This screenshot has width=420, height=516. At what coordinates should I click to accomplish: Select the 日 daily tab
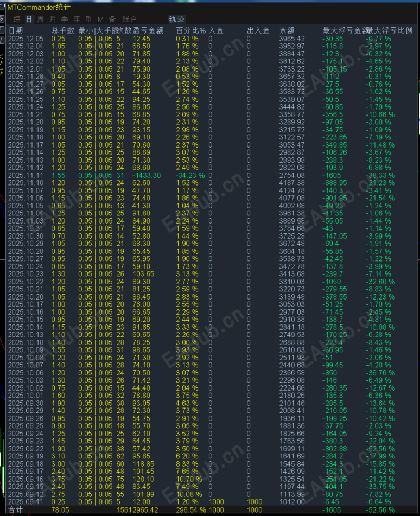coord(29,20)
